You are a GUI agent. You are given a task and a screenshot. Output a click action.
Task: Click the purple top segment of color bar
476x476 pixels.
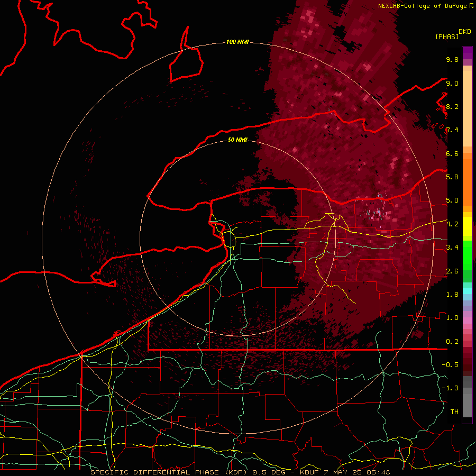(467, 53)
